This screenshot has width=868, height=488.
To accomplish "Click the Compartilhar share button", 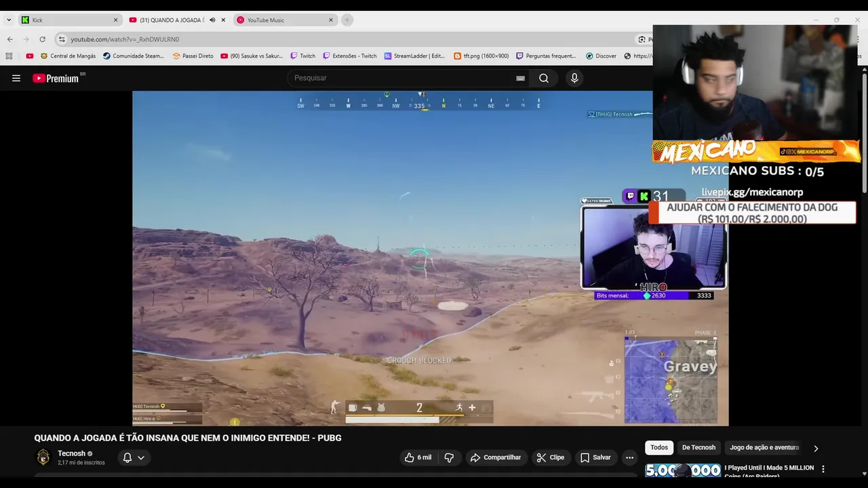I will click(x=496, y=457).
